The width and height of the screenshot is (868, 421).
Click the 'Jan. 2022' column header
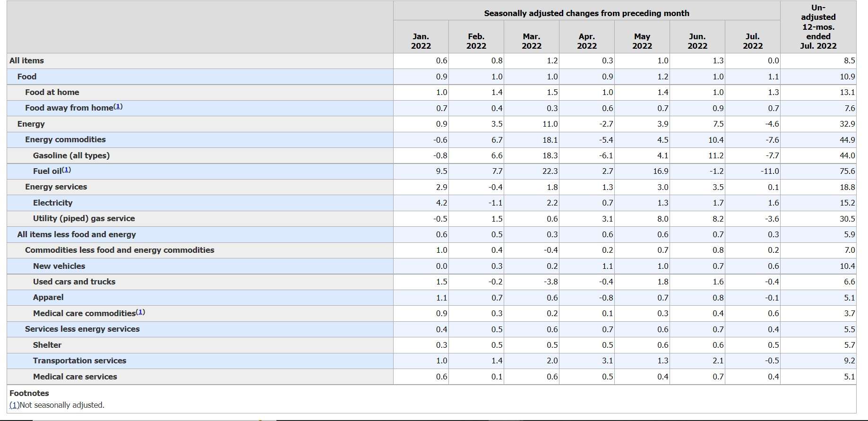421,41
